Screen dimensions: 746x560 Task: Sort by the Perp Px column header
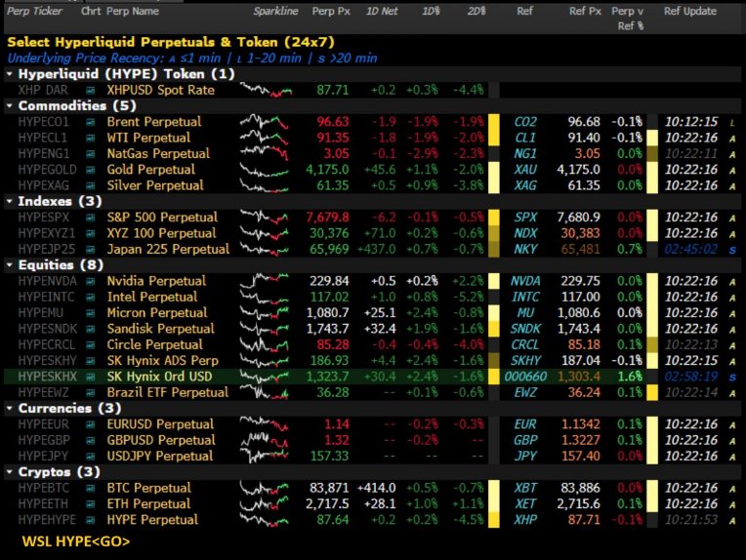point(331,12)
